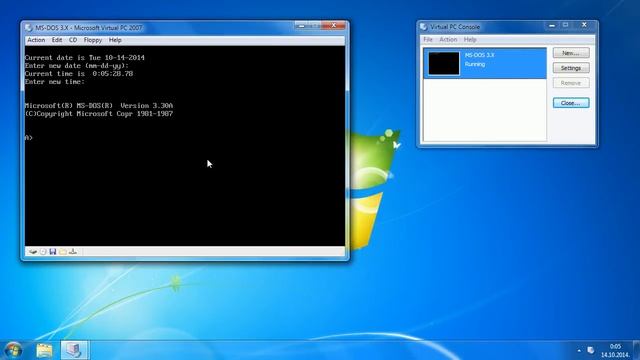Click the floppy disk status icon in the Virtual PC window
The height and width of the screenshot is (360, 640).
point(53,252)
